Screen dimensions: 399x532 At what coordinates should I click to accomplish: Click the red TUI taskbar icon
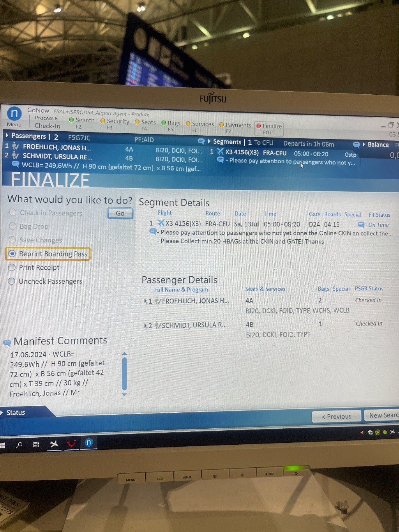point(71,444)
